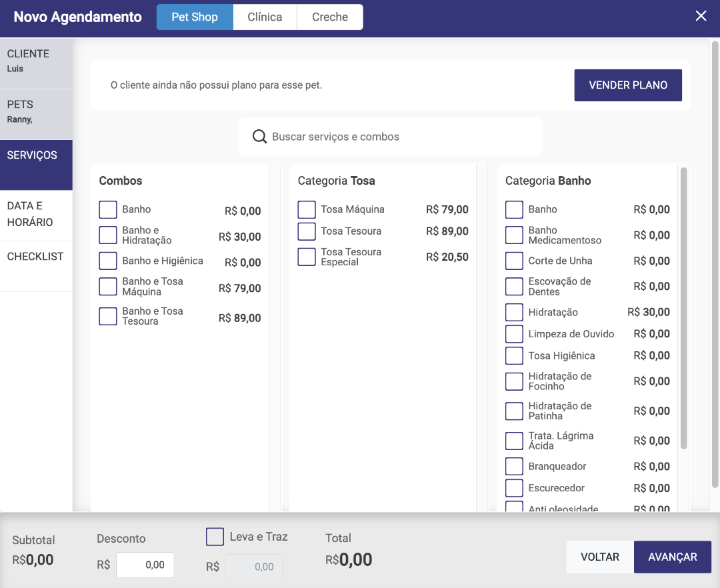Click the search magnifier icon
Image resolution: width=720 pixels, height=588 pixels.
pos(260,137)
